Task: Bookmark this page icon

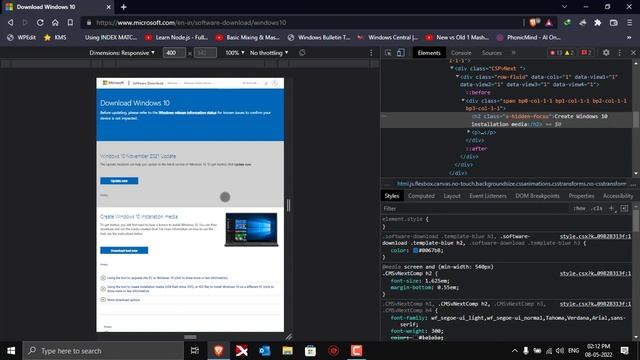Action: (70, 23)
